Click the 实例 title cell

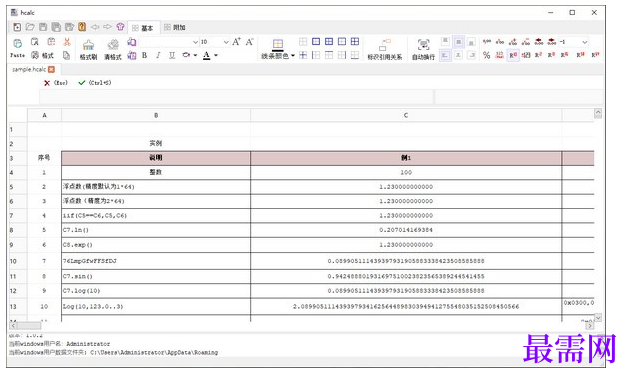156,143
